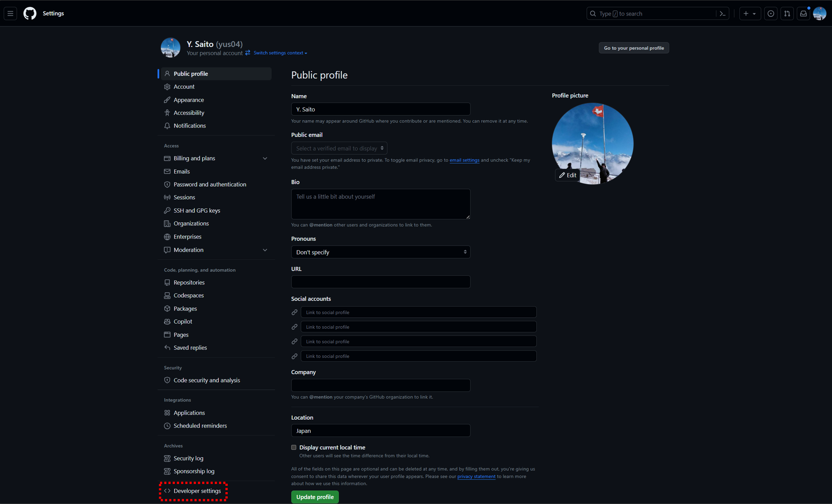Screen dimensions: 832x504
Task: Open Sessions settings
Action: [x=216, y=198]
